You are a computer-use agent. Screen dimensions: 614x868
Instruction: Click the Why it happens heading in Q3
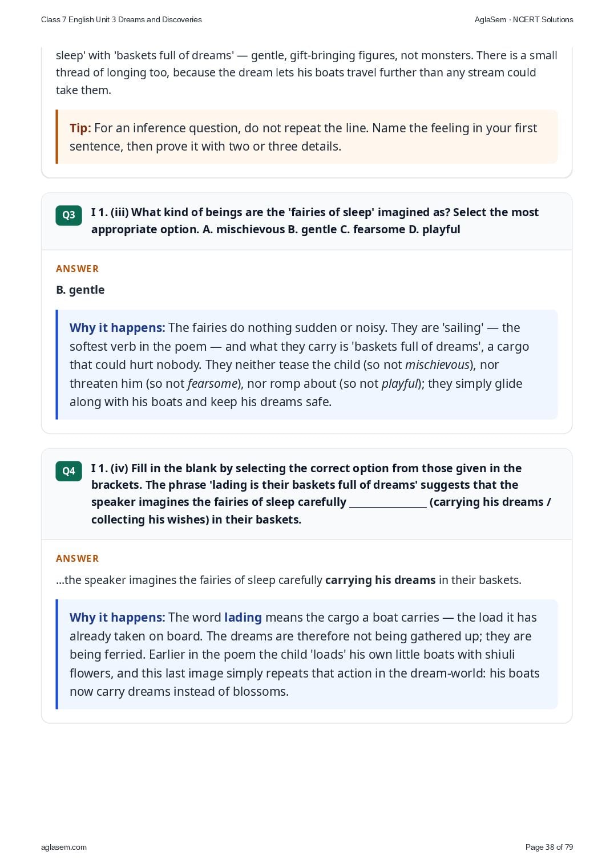coord(117,328)
